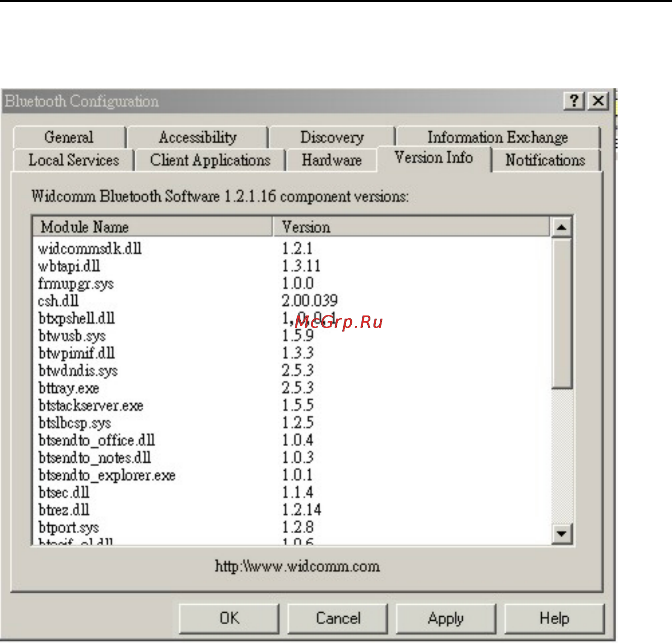The height and width of the screenshot is (643, 672).
Task: Select the Information Exchange tab
Action: (x=498, y=137)
